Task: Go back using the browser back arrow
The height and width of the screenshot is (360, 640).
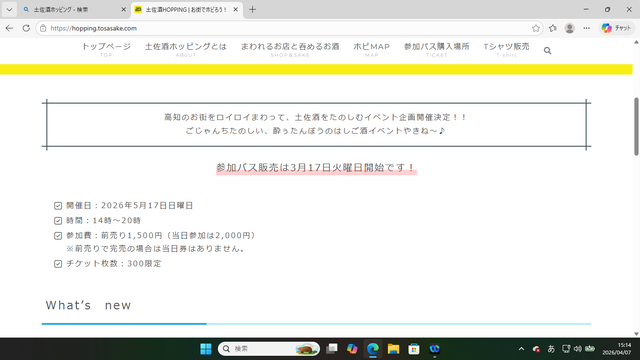Action: tap(9, 28)
